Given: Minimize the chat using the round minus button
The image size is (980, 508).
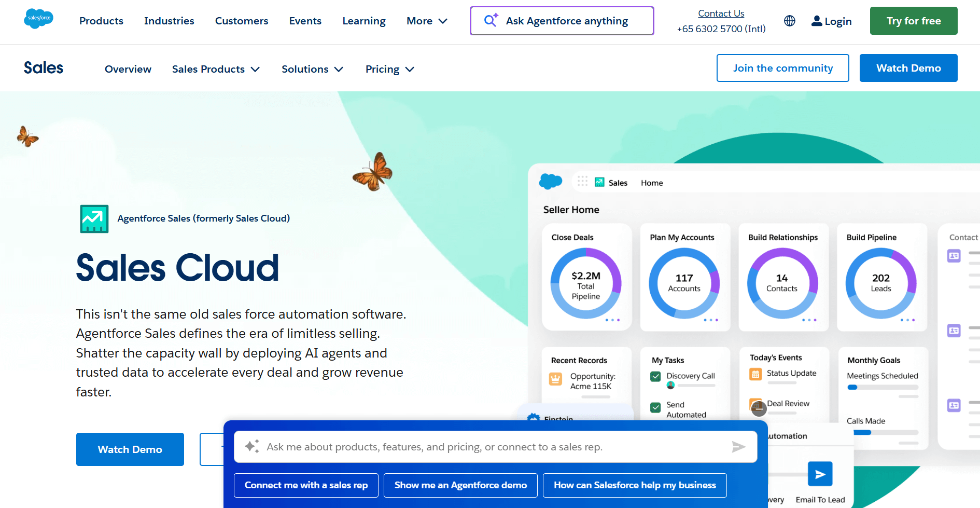Looking at the screenshot, I should pyautogui.click(x=759, y=408).
